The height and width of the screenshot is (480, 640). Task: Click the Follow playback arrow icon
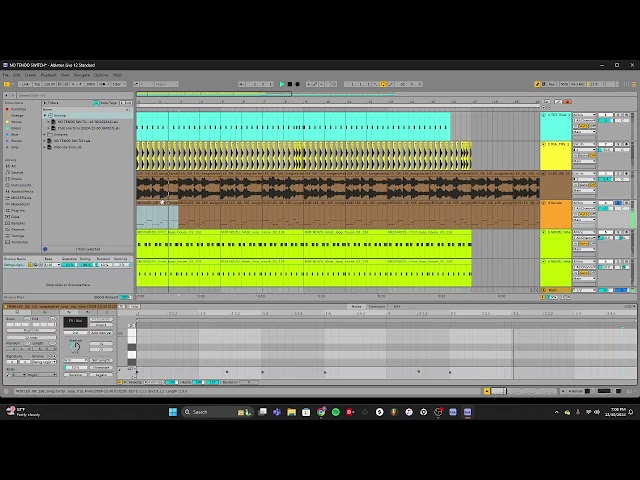coord(241,84)
